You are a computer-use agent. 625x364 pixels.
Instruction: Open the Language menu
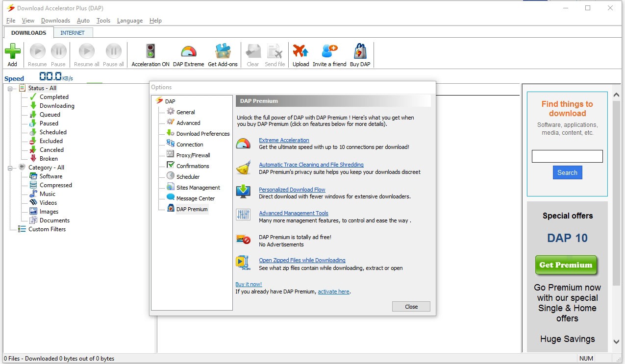tap(130, 21)
